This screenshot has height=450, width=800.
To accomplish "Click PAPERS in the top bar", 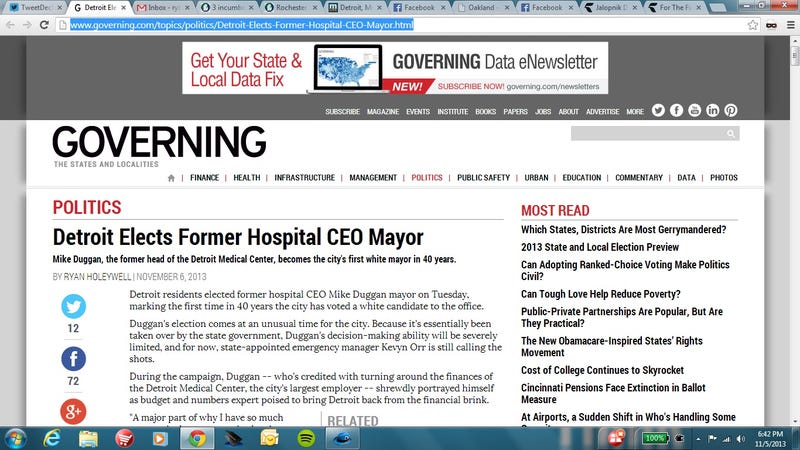I will 515,111.
